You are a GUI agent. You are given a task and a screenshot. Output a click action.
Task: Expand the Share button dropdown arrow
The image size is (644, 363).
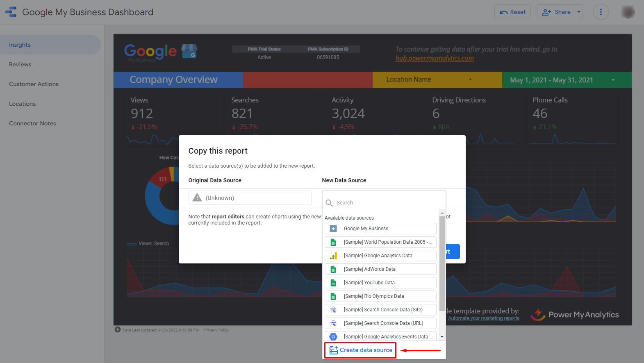[579, 12]
